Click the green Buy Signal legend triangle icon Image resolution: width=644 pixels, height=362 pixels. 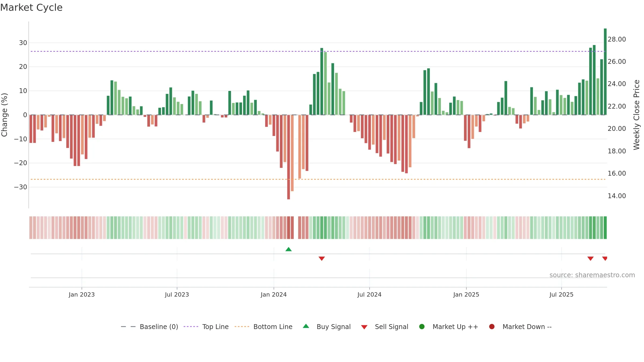click(x=306, y=326)
